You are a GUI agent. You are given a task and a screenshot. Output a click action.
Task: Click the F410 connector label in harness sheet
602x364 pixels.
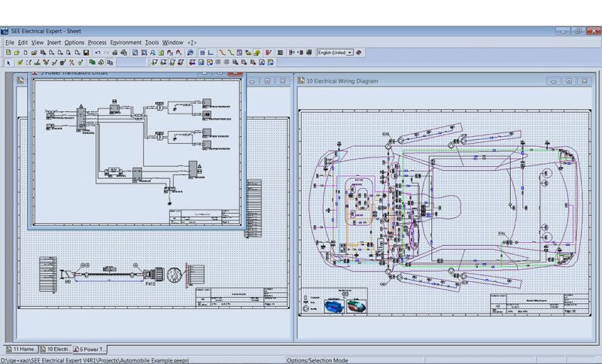point(150,284)
